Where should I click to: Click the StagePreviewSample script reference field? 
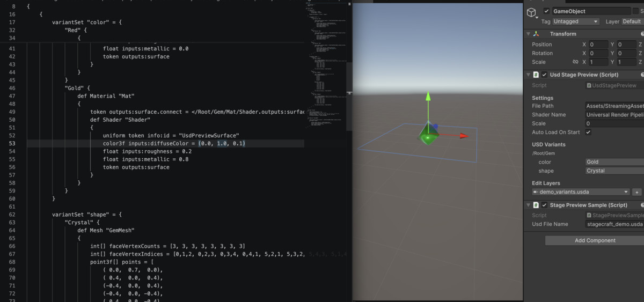[614, 215]
